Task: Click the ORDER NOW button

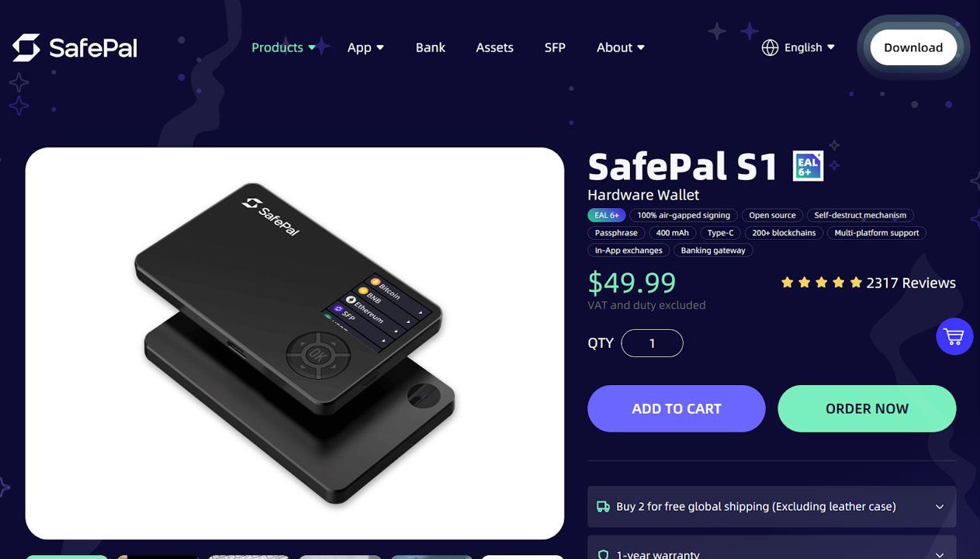Action: pos(867,408)
